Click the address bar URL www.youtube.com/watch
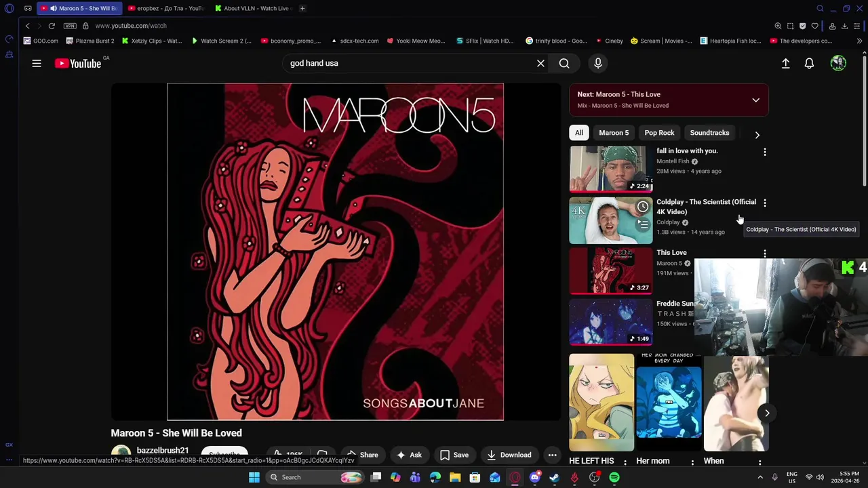The image size is (868, 488). click(131, 26)
